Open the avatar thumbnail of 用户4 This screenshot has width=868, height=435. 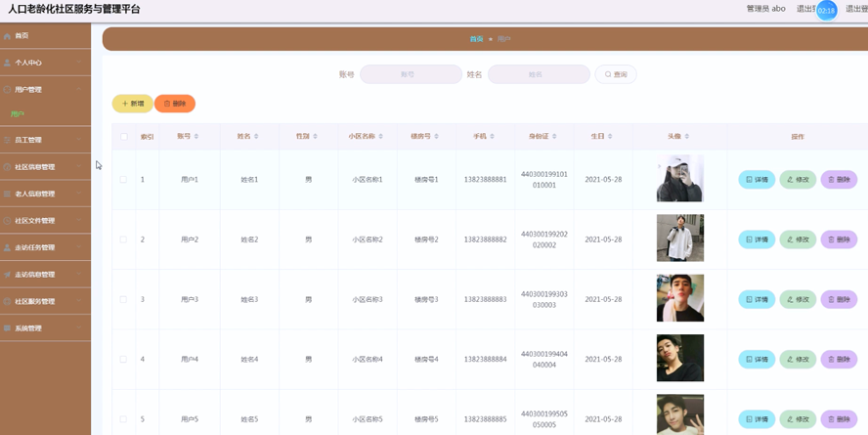coord(679,358)
